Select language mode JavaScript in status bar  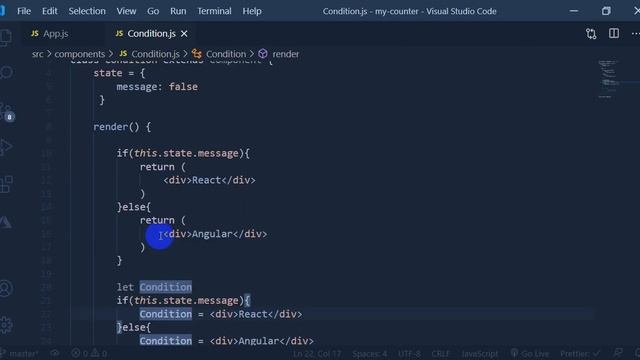click(480, 353)
